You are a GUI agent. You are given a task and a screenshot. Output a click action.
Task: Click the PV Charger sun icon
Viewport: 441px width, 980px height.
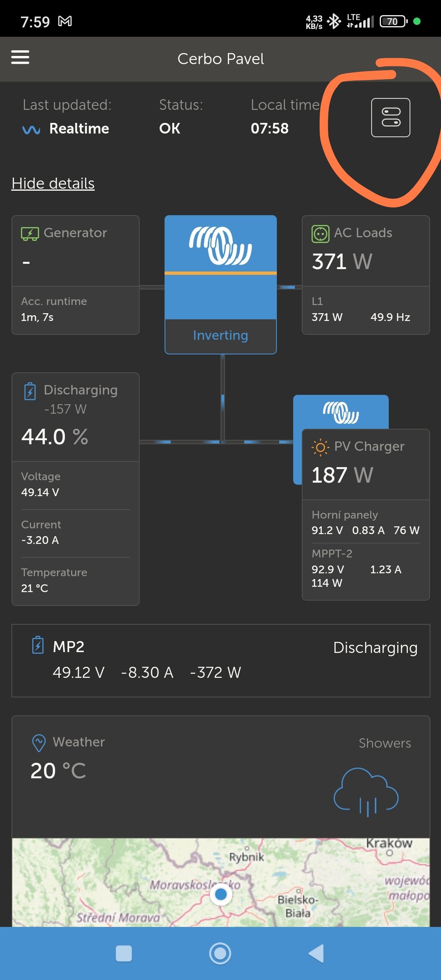click(320, 448)
